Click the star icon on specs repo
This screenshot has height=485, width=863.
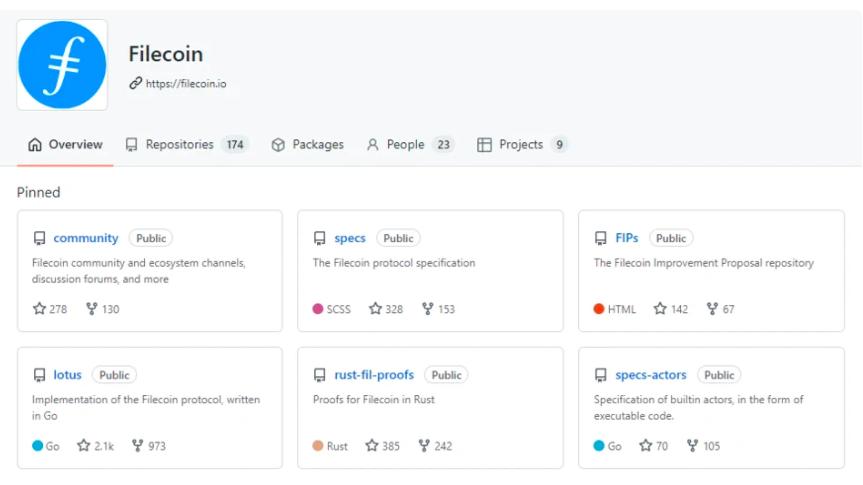(376, 309)
